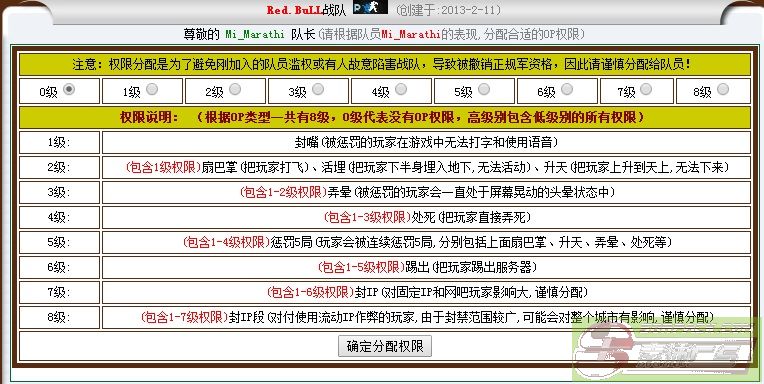The height and width of the screenshot is (384, 764).
Task: Click the Red.BuLL team logo icon
Action: tap(370, 7)
